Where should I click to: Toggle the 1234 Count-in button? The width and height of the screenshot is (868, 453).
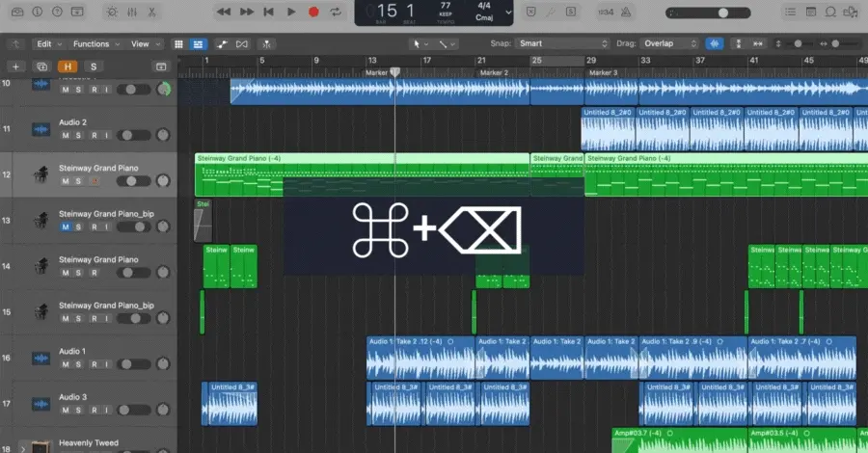coord(606,12)
